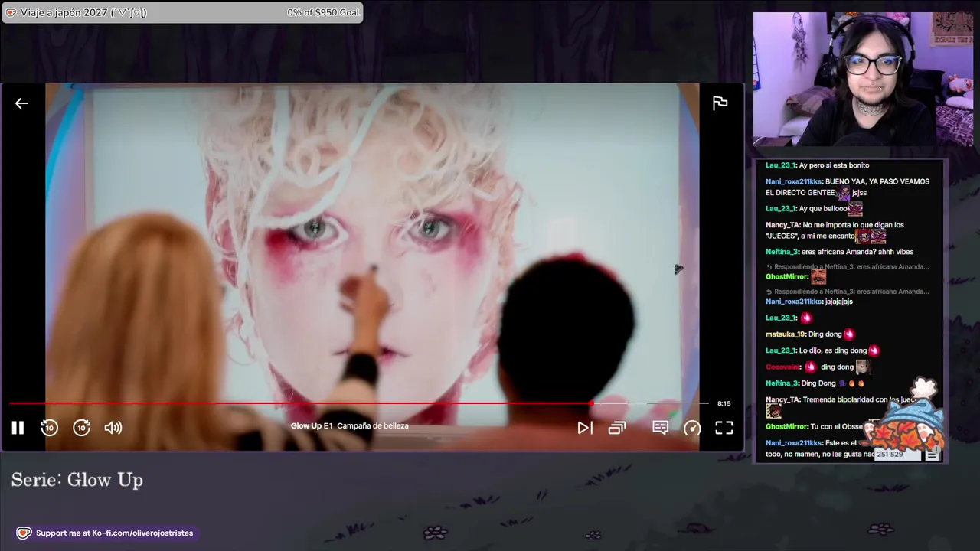Open audio and subtitles options
980x551 pixels.
click(x=661, y=428)
